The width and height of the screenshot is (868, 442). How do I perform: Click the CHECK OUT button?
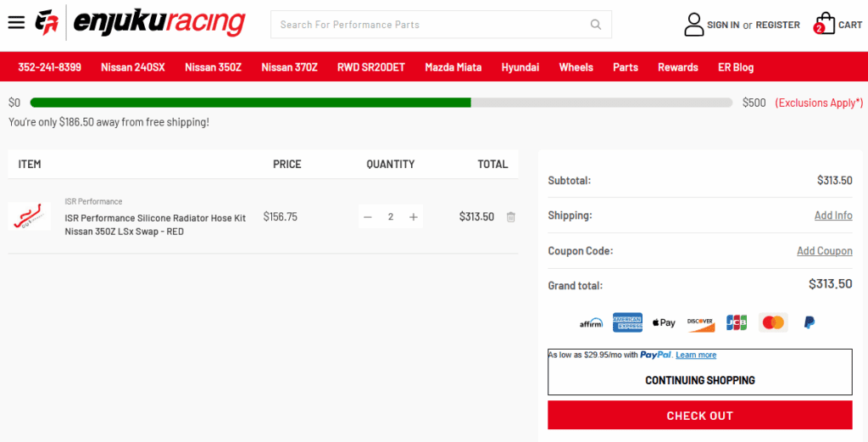pyautogui.click(x=699, y=416)
